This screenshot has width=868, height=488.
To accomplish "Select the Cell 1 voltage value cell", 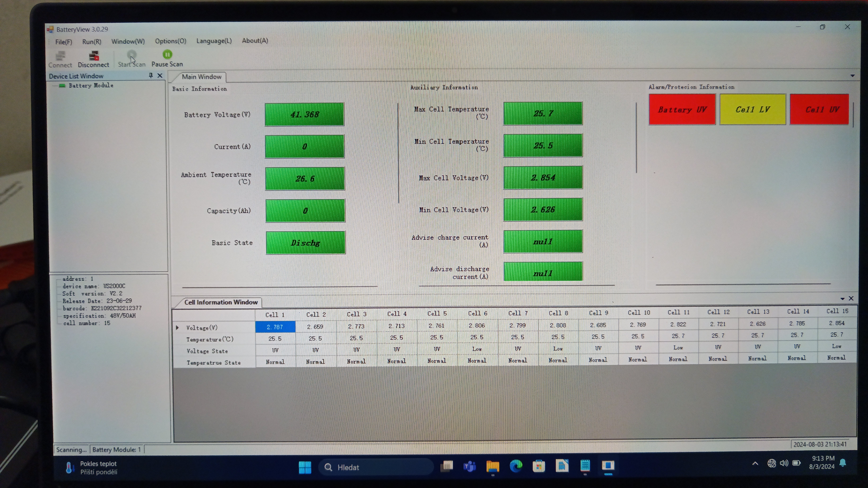I will [x=275, y=327].
